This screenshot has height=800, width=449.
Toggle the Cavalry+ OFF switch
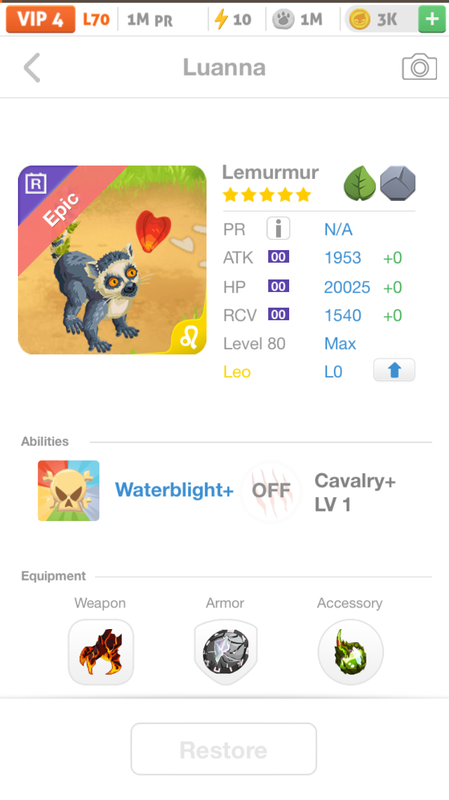(271, 491)
